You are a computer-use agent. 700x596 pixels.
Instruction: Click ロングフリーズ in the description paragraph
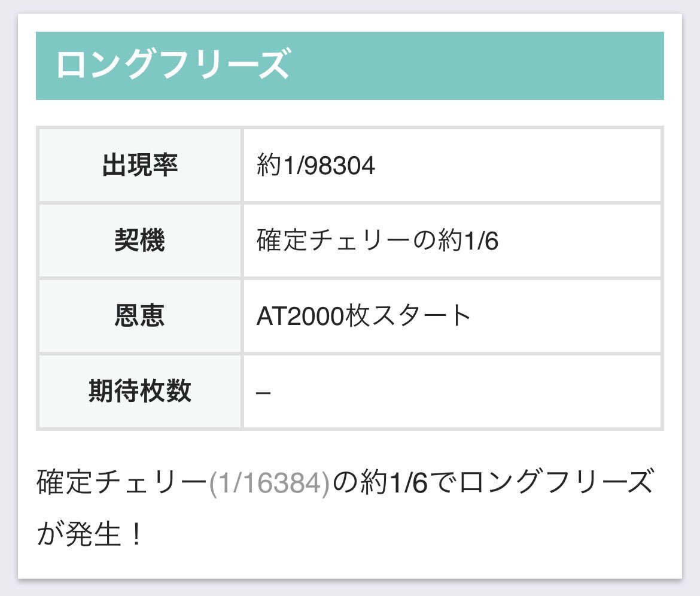[x=556, y=482]
